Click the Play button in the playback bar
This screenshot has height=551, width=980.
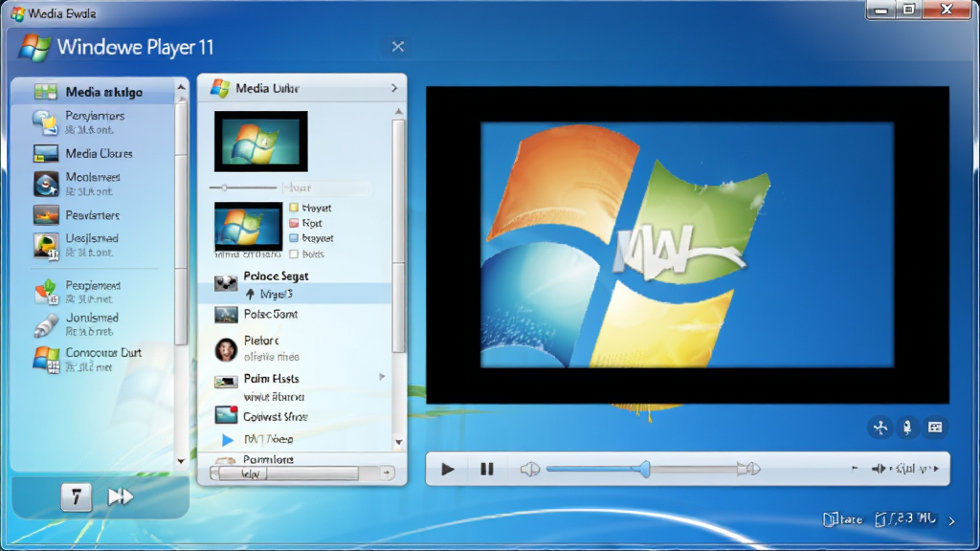point(448,469)
